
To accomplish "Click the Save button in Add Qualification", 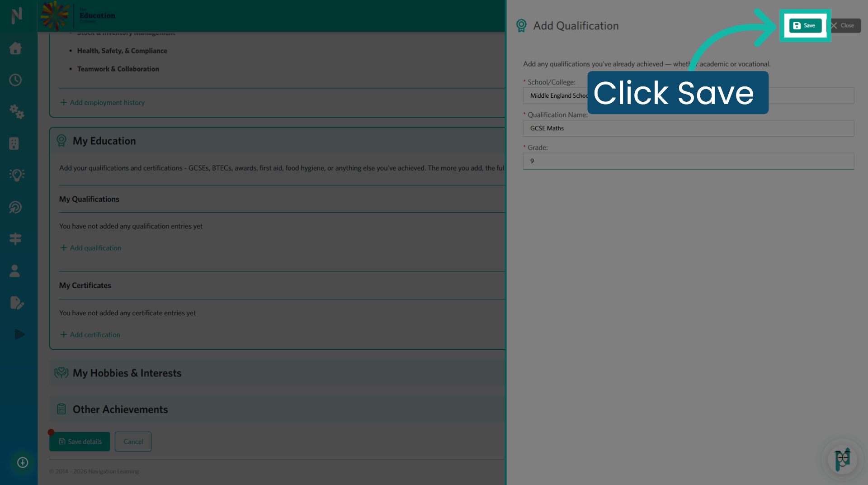I will (x=805, y=25).
